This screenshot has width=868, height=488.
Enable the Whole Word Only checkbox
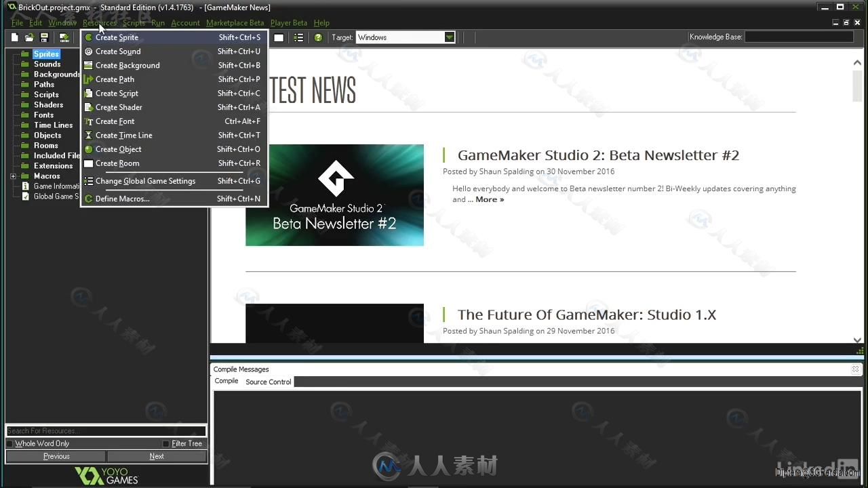click(x=9, y=444)
